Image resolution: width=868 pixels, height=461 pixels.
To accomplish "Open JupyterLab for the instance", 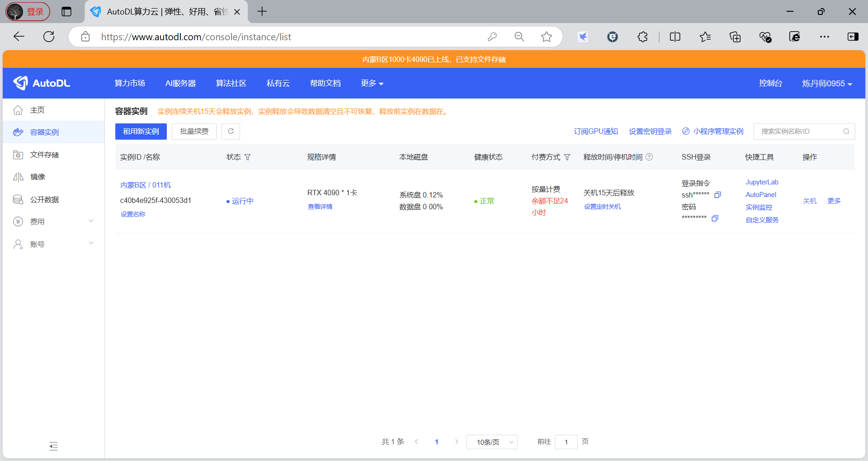I will [x=762, y=182].
